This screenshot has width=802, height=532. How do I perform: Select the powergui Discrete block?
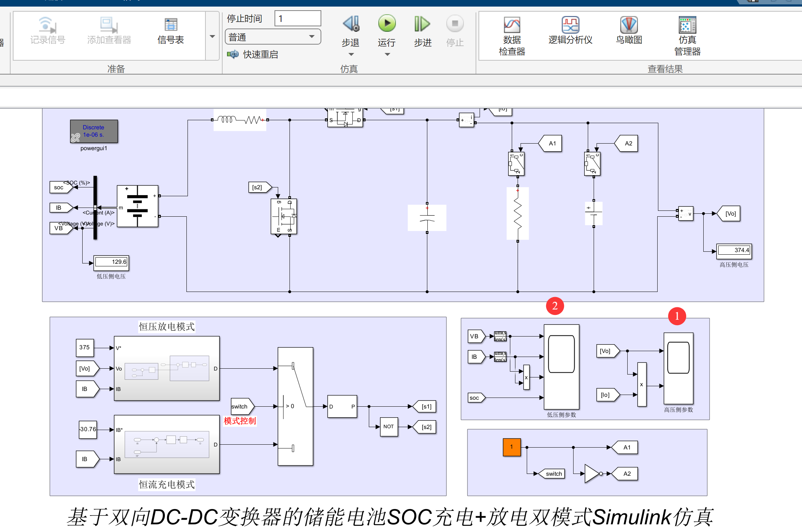point(94,131)
